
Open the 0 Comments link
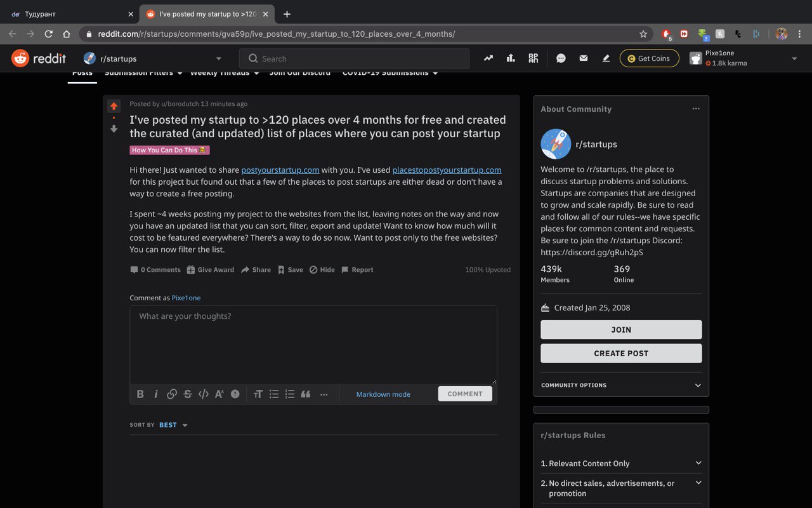tap(155, 270)
